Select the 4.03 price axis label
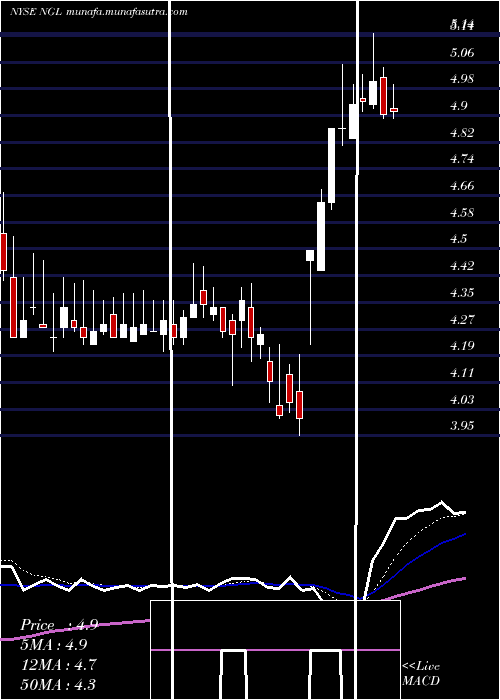This screenshot has width=500, height=700. coord(462,399)
